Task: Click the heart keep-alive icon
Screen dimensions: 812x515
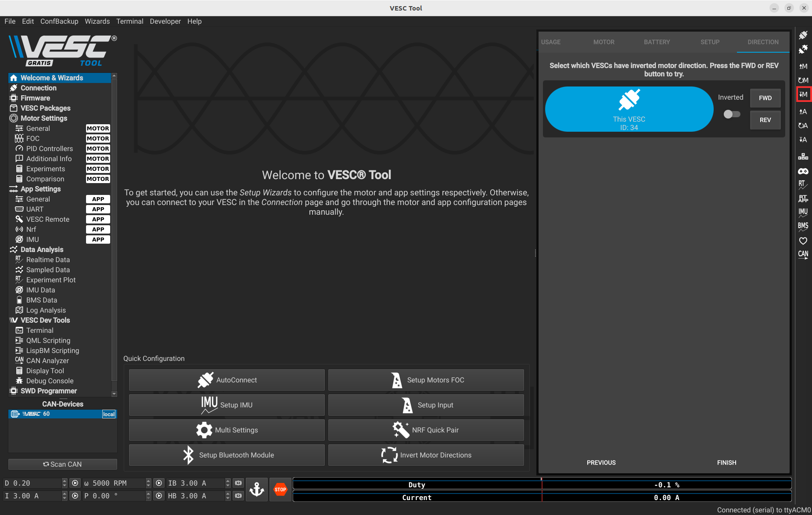Action: [803, 241]
